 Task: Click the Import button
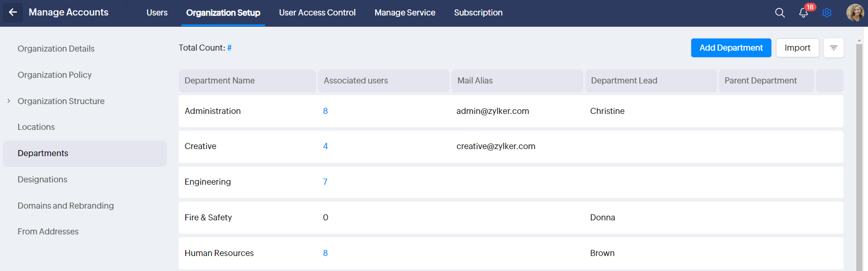pyautogui.click(x=797, y=48)
